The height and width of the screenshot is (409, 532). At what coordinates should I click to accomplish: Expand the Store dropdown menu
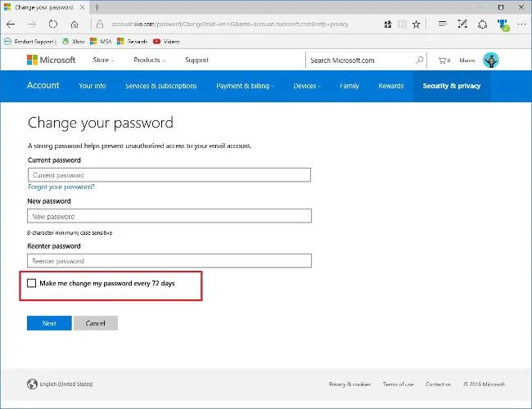coord(103,60)
